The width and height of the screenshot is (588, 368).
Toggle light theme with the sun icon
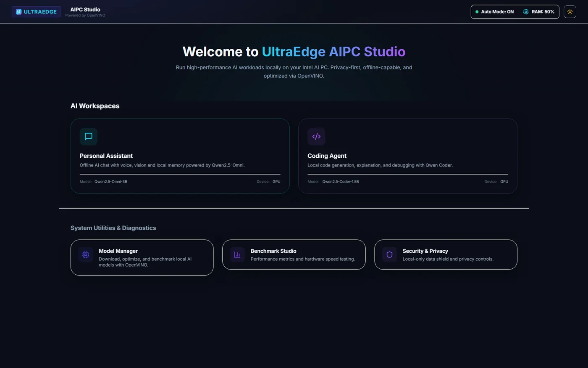[x=570, y=12]
